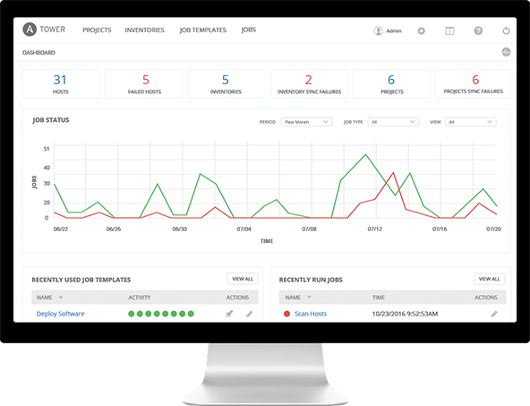Open the Projects menu
This screenshot has width=530, height=406.
(97, 30)
